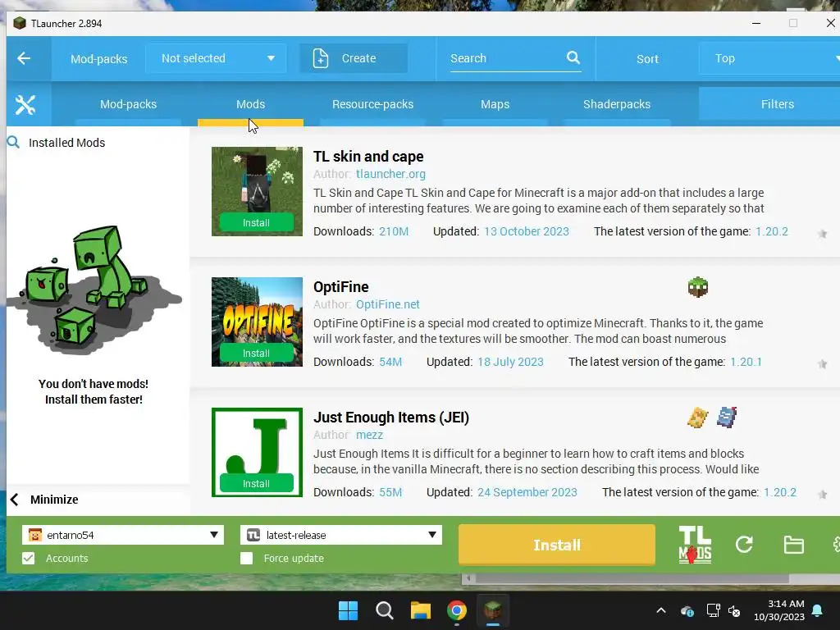
Task: Open the wrench and screwdriver tools icon
Action: coord(25,104)
